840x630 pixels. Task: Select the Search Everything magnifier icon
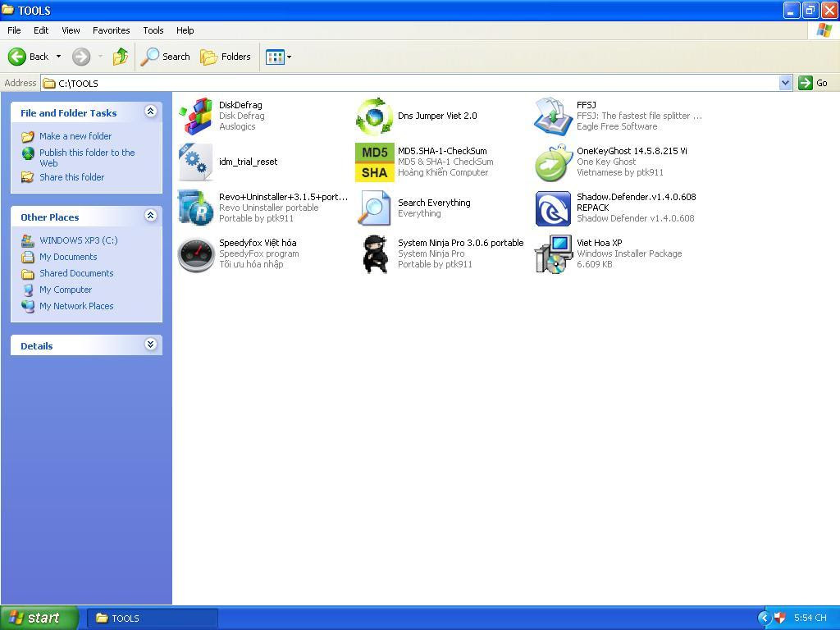[374, 208]
